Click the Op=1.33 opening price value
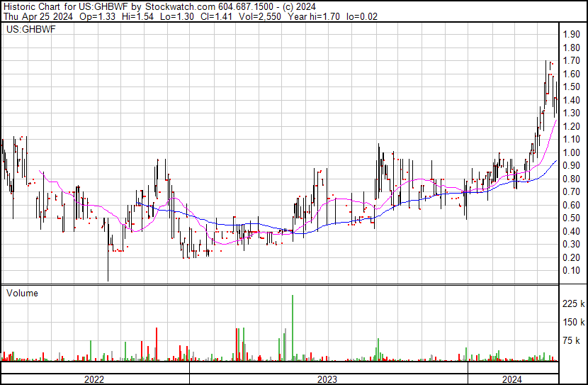The image size is (588, 385). [96, 17]
